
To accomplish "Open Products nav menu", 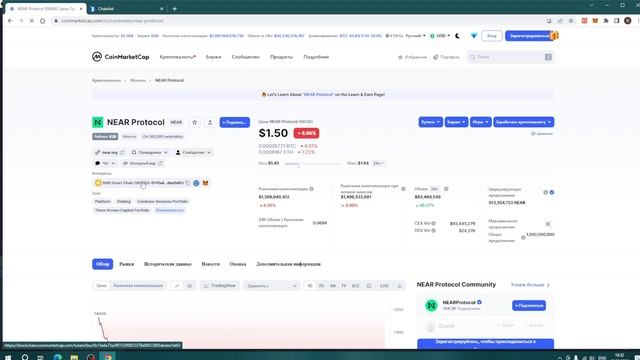I will [x=281, y=57].
